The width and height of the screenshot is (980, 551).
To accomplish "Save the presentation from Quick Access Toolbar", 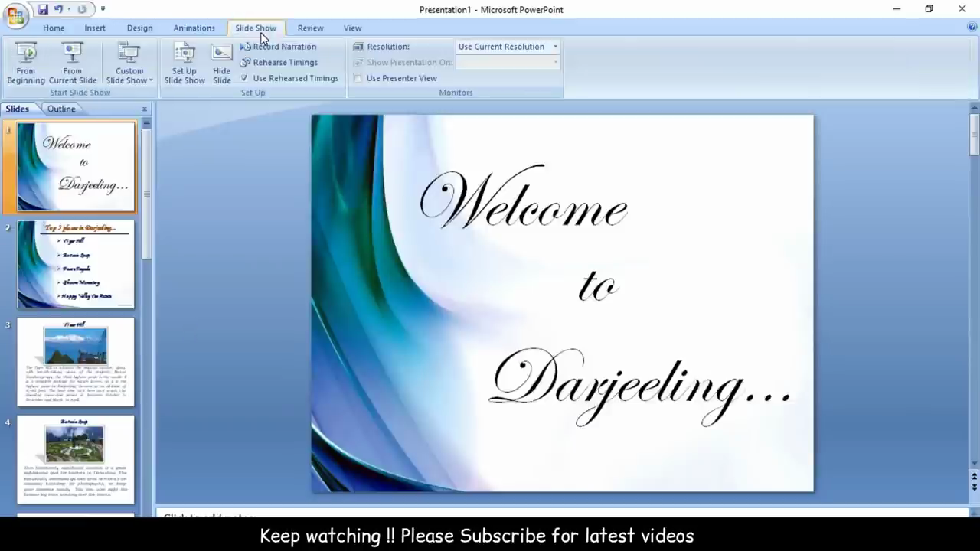I will [43, 9].
